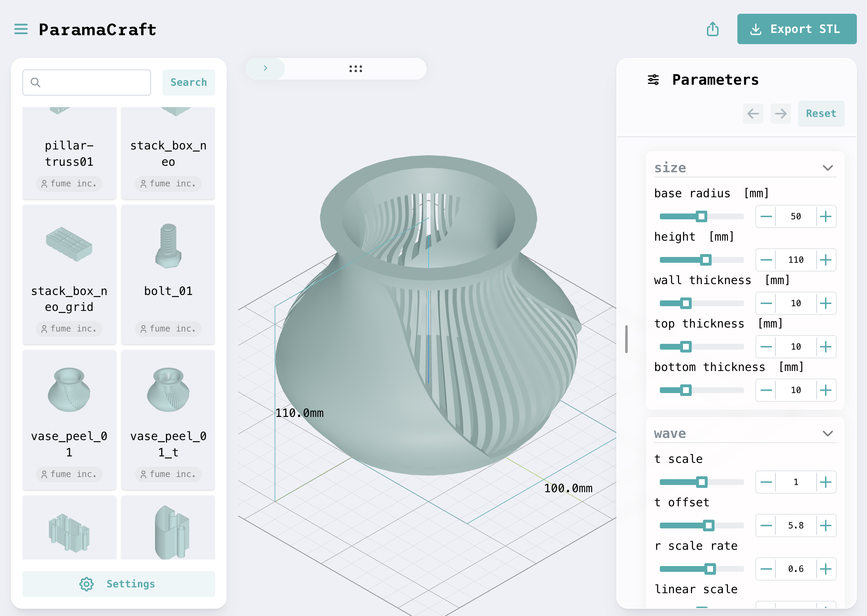Increase t offset with plus icon
This screenshot has width=867, height=616.
[x=825, y=526]
